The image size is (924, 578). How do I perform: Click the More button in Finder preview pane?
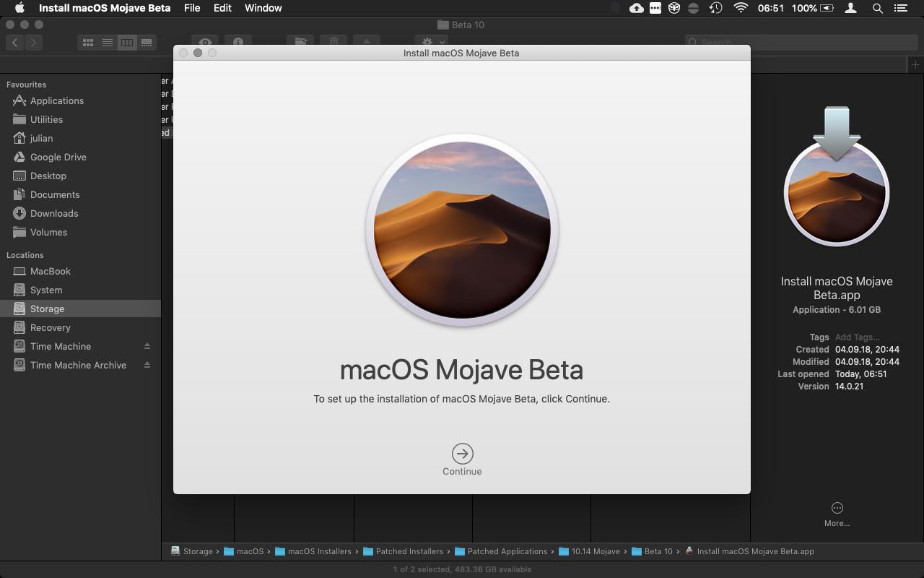click(837, 514)
